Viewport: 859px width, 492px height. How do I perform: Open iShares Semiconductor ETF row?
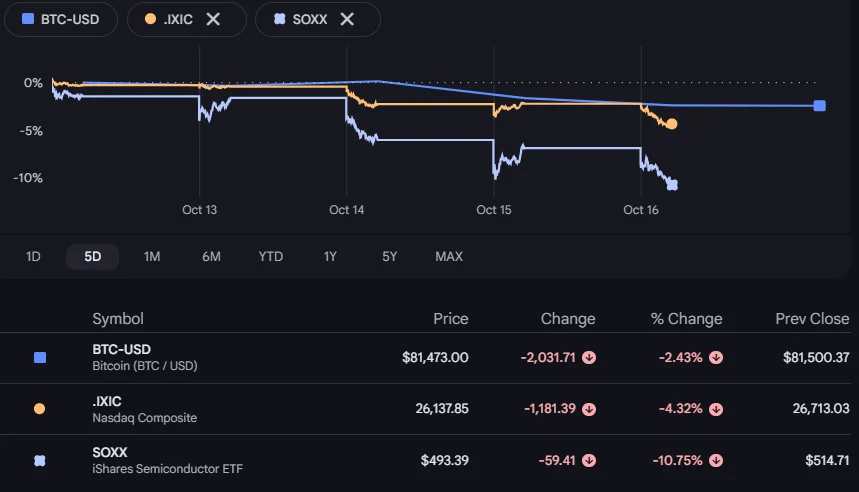[x=430, y=460]
